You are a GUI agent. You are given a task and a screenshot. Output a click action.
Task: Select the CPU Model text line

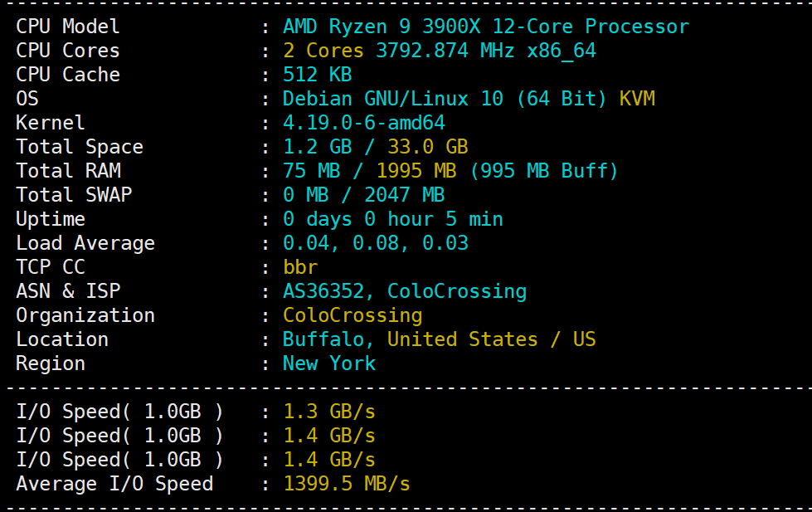67,27
